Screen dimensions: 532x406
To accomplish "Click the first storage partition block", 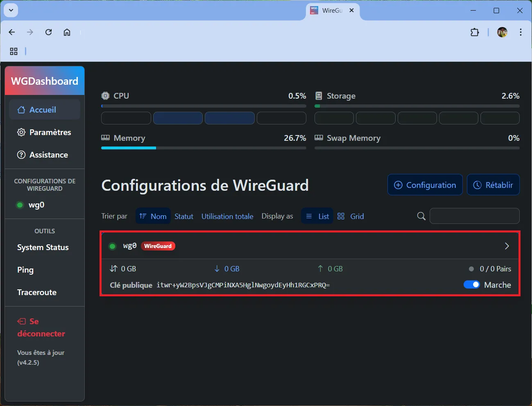I will click(x=334, y=118).
